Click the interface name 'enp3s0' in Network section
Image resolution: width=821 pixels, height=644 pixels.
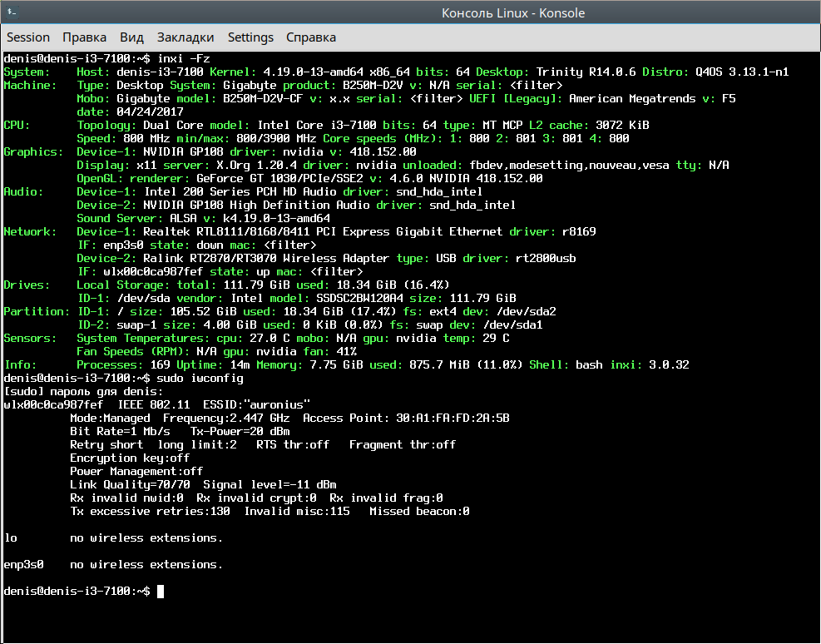(x=123, y=245)
